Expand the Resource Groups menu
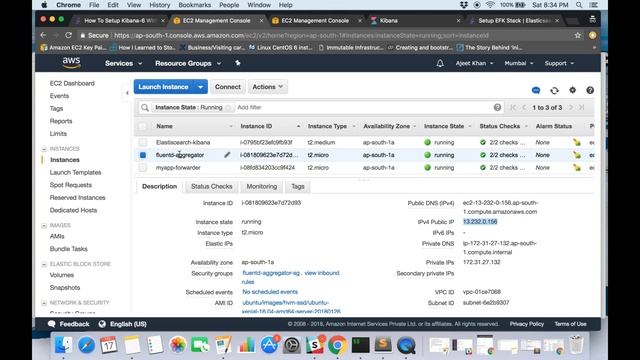The image size is (640, 360). (188, 63)
